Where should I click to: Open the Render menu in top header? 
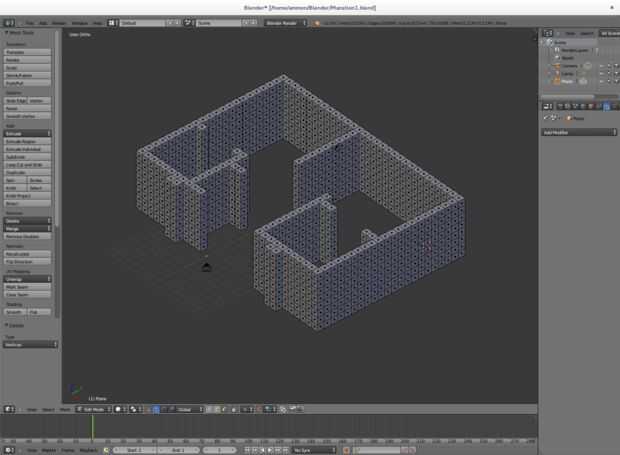tap(59, 23)
